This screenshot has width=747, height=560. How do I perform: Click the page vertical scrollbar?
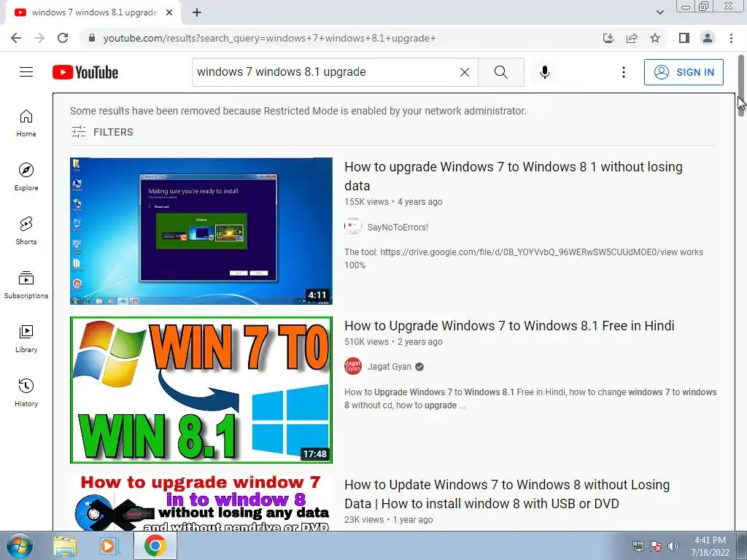pos(741,86)
